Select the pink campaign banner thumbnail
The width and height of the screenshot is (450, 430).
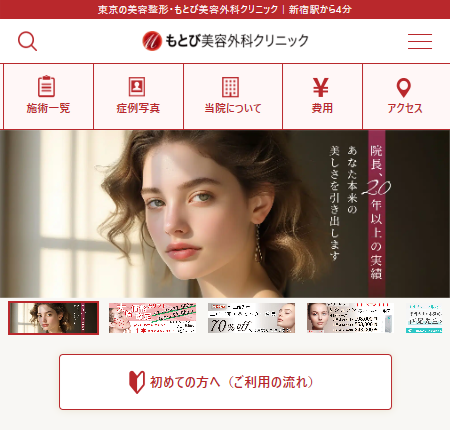click(x=152, y=318)
